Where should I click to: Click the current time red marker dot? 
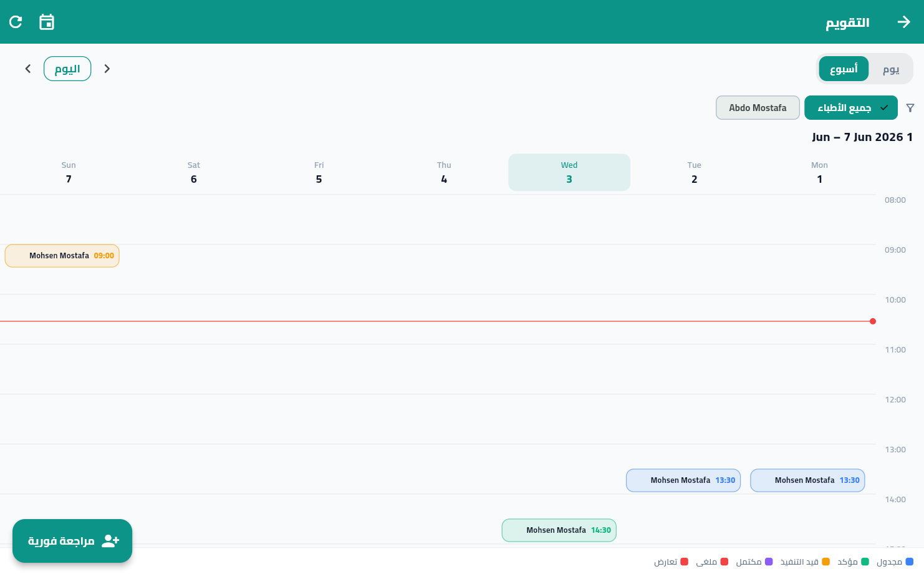coord(873,321)
